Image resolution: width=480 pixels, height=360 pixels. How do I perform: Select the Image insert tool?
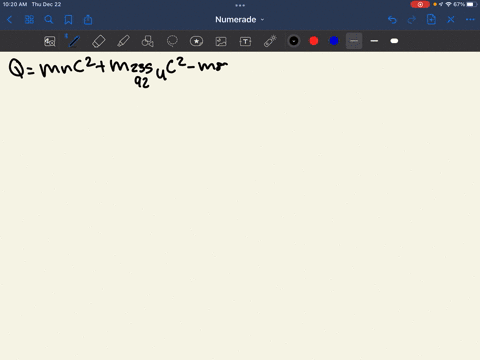pos(221,41)
